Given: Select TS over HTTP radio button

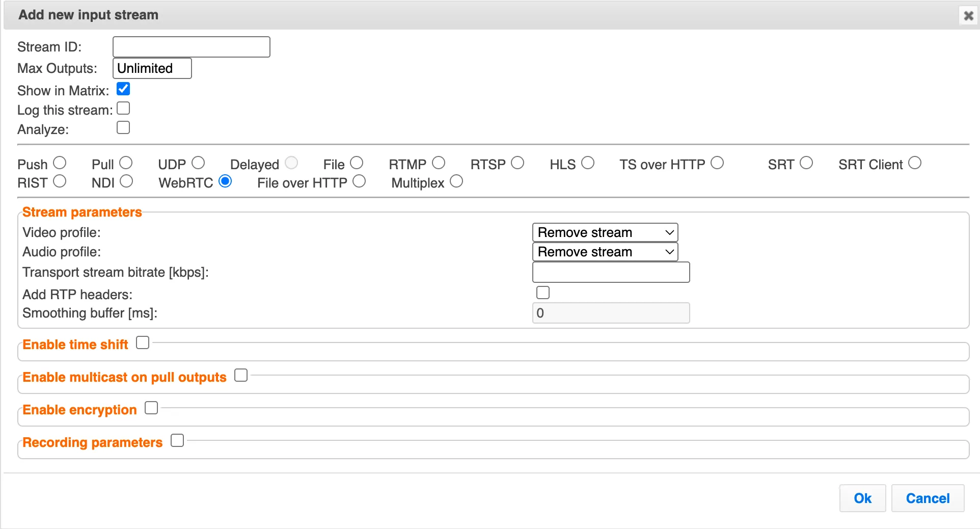Looking at the screenshot, I should (x=717, y=163).
